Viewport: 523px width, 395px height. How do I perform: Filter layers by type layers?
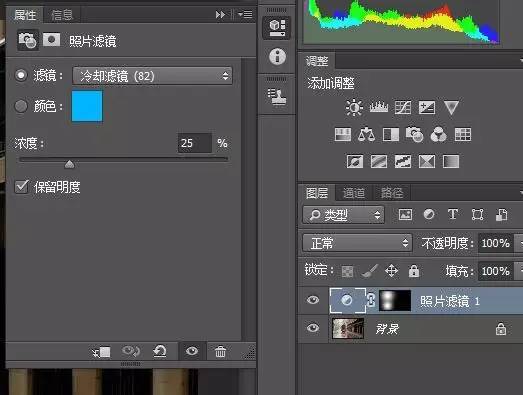click(453, 214)
